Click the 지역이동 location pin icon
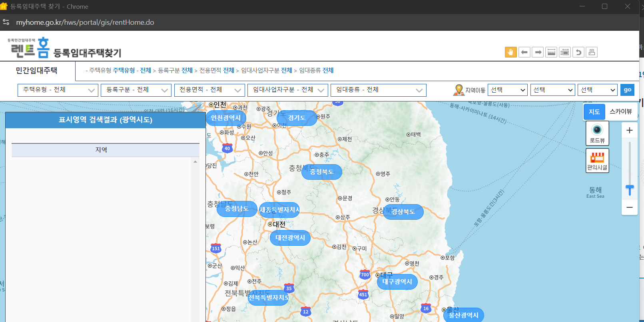The height and width of the screenshot is (322, 644). click(458, 90)
